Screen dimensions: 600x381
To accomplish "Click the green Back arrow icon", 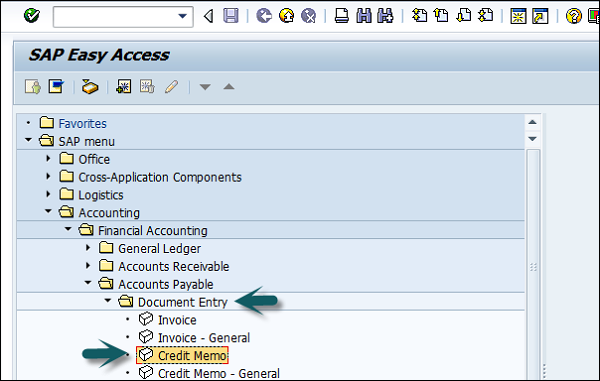I will [x=264, y=16].
